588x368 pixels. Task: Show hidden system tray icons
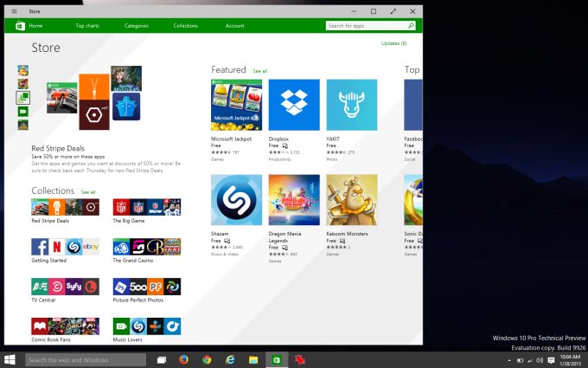click(x=508, y=359)
